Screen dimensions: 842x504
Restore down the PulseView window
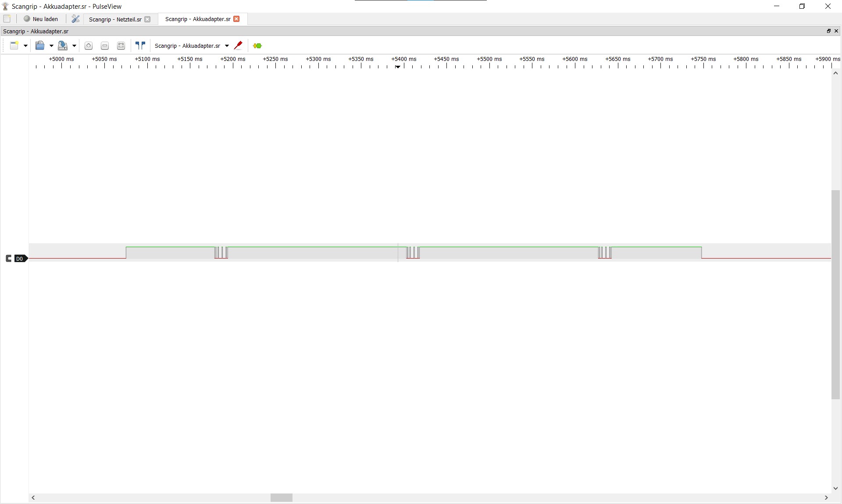802,6
